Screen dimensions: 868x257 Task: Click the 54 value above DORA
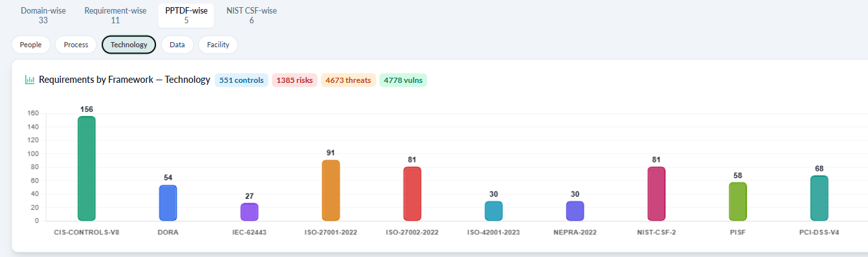[x=168, y=177]
